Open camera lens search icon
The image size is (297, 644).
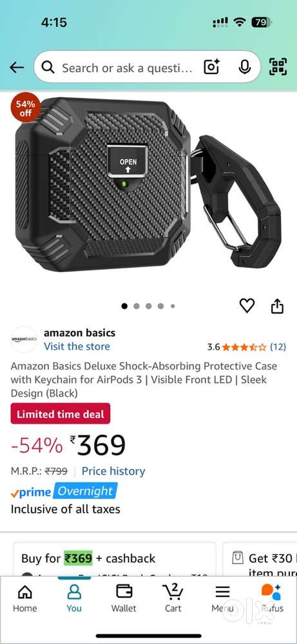click(212, 67)
